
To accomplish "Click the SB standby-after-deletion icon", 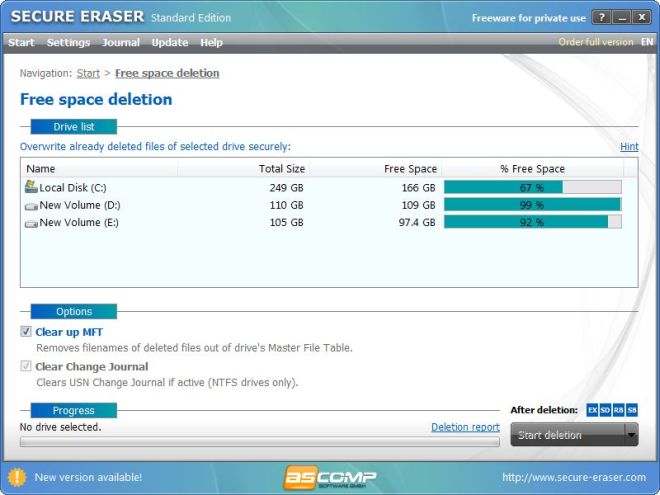I will 632,410.
